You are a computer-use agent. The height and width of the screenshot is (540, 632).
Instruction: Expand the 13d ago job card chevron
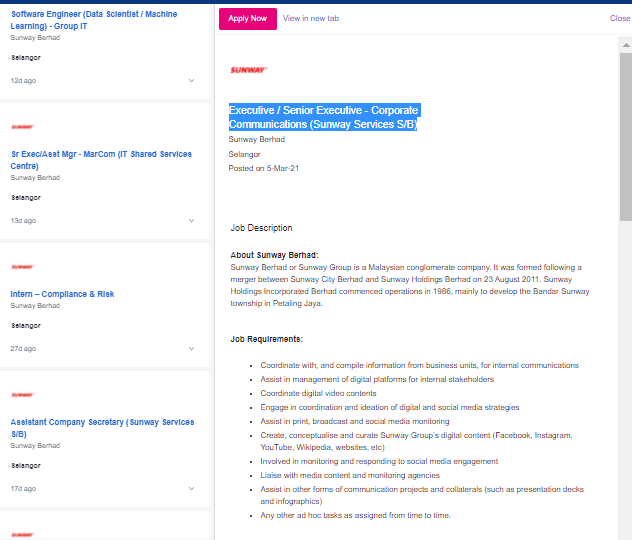click(191, 220)
